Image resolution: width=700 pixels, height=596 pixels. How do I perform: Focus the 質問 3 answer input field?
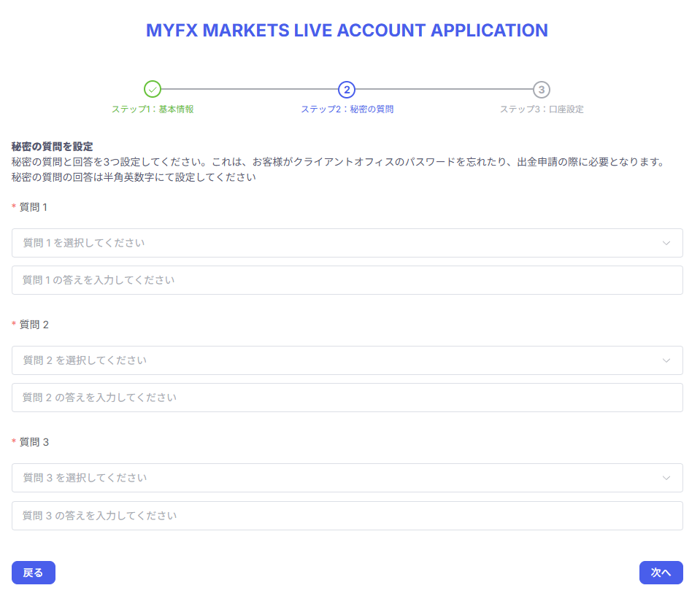pos(347,516)
